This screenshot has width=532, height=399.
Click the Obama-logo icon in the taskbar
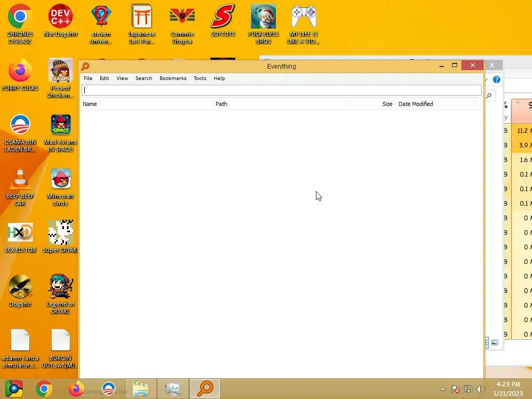point(109,389)
